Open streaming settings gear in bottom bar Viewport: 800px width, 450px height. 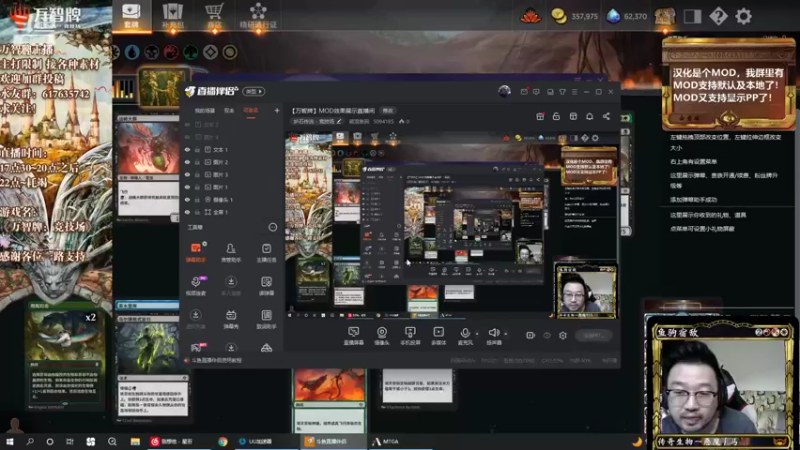563,335
